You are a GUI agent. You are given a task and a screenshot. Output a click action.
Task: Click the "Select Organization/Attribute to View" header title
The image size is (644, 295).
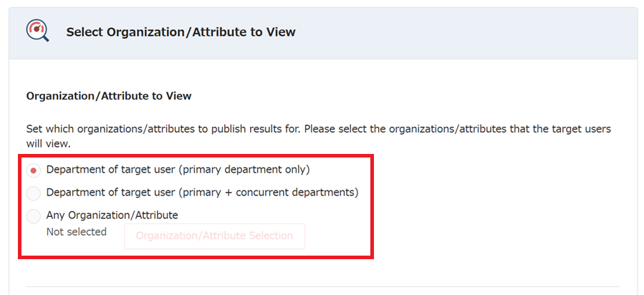coord(181,32)
